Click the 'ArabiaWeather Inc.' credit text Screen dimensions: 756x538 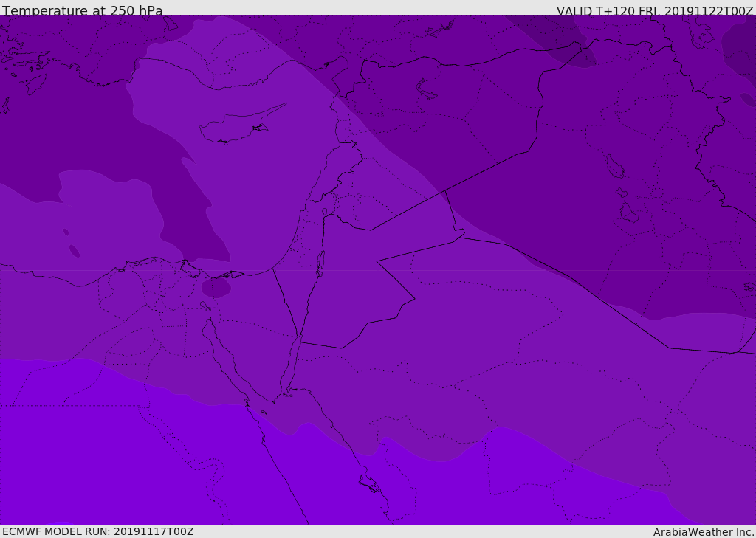coord(704,532)
